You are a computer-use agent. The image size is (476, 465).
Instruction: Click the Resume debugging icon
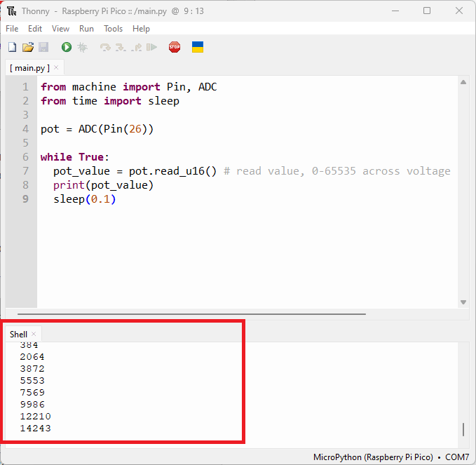pyautogui.click(x=151, y=47)
